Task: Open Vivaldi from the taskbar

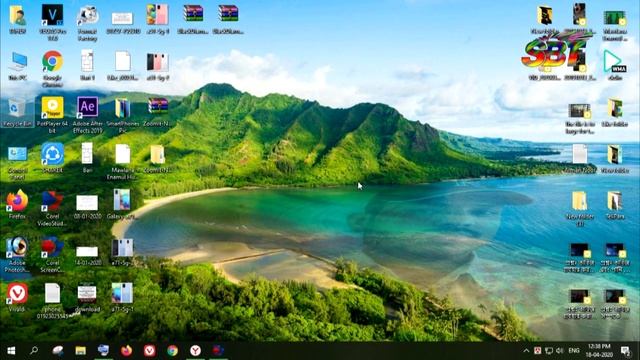Action: [149, 351]
